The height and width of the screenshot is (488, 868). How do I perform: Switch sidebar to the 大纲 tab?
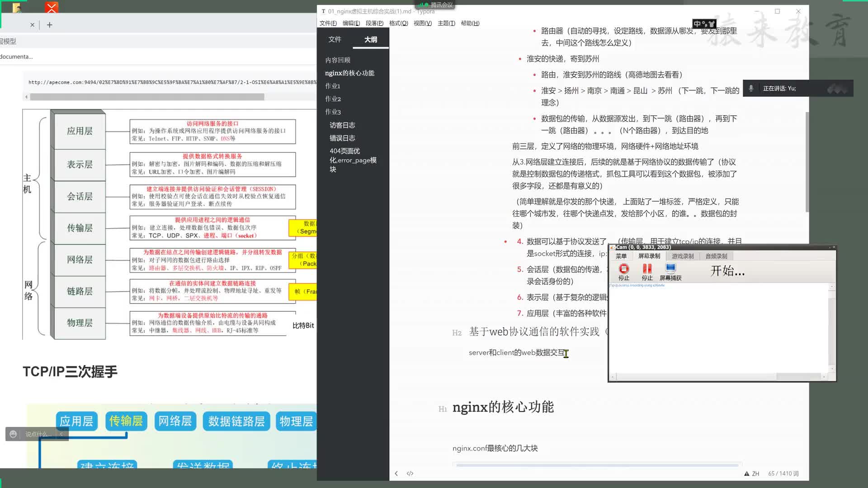[x=371, y=39]
